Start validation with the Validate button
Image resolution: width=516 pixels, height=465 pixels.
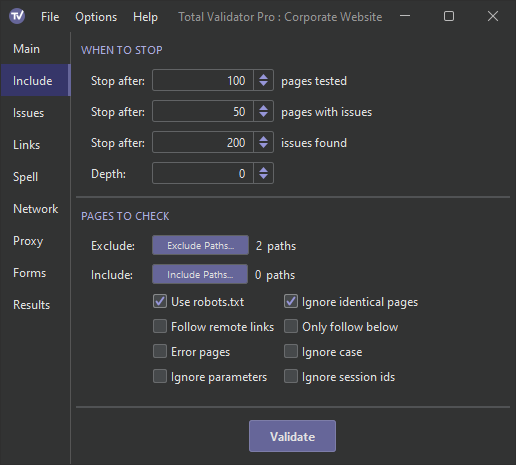pyautogui.click(x=292, y=436)
